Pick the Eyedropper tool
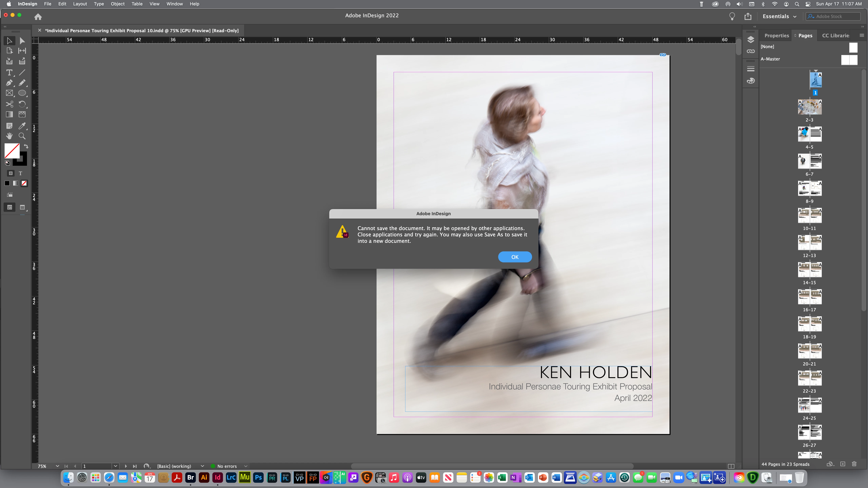 point(22,126)
